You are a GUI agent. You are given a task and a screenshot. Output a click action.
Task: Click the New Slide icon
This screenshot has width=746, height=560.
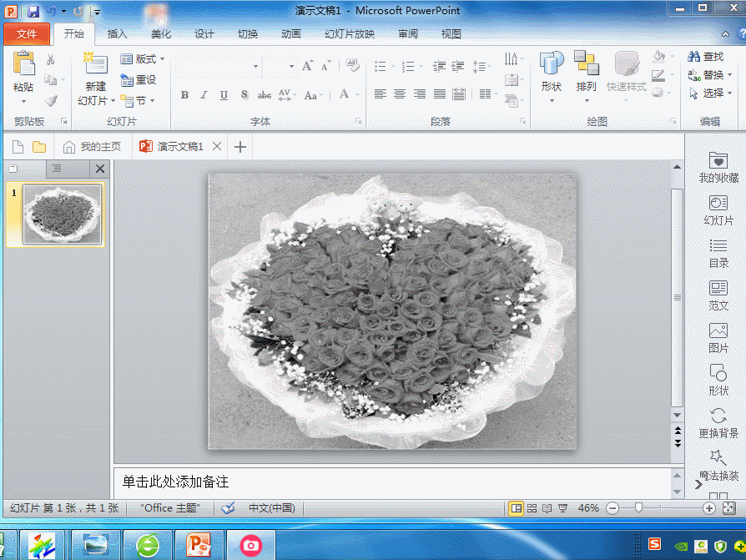click(95, 63)
